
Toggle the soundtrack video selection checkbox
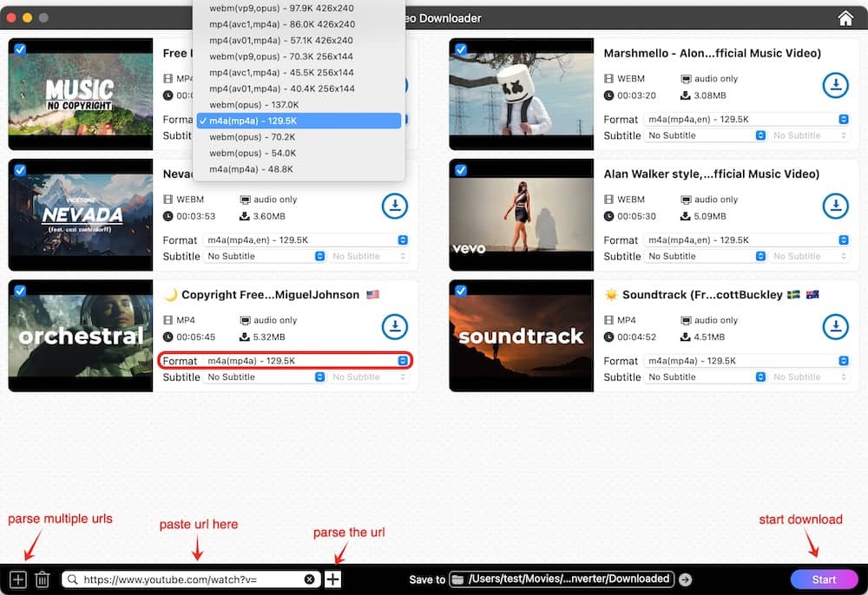(460, 291)
